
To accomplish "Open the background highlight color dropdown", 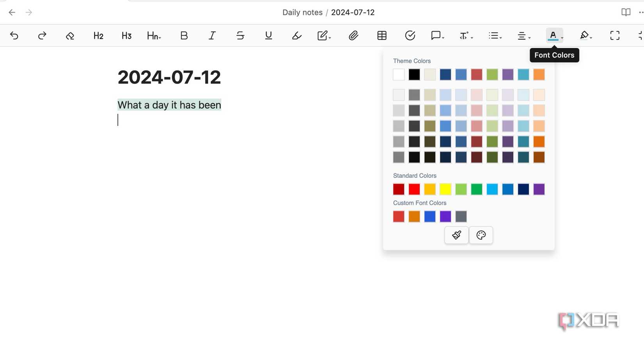I will pyautogui.click(x=586, y=35).
